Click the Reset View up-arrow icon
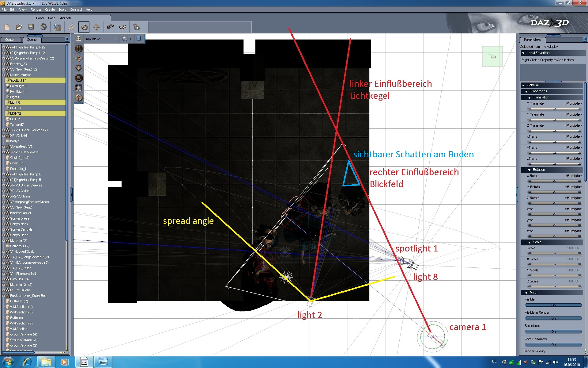 coord(79,98)
